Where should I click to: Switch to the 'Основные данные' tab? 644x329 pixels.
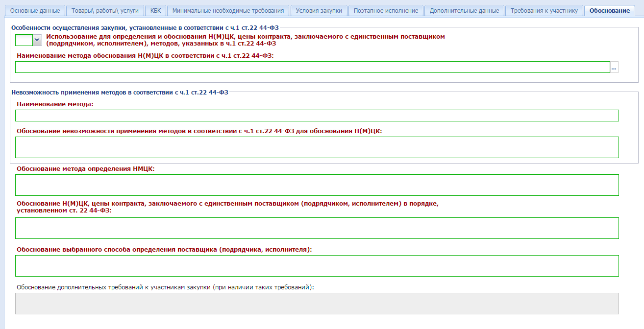point(35,11)
